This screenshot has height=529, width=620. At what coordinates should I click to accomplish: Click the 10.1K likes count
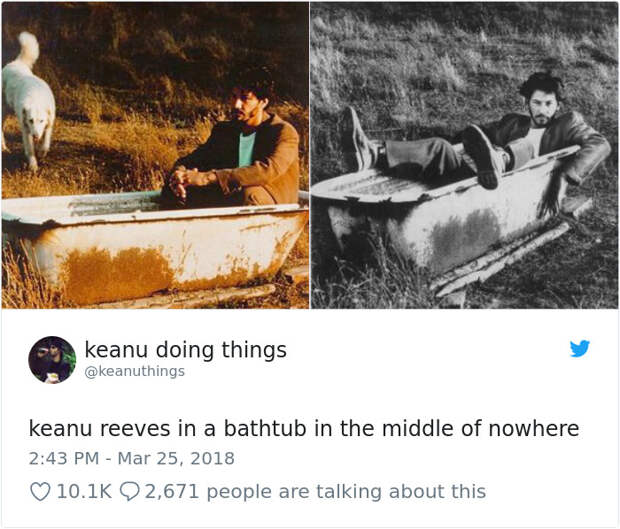click(84, 491)
